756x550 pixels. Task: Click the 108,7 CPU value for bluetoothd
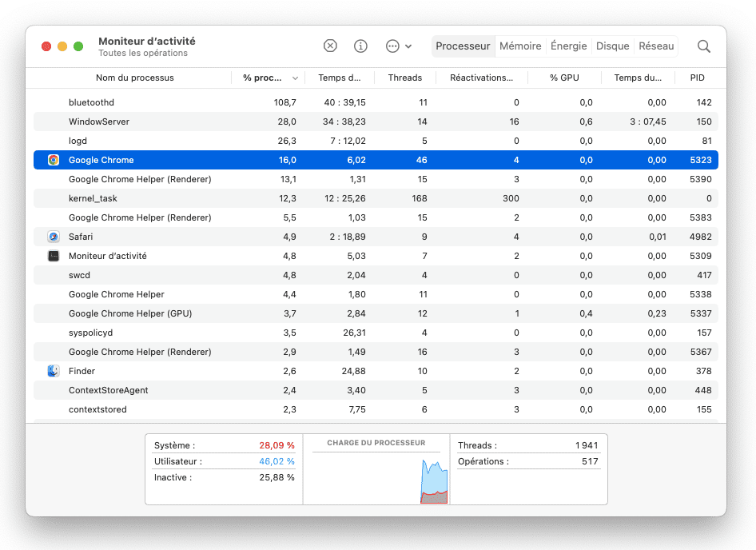285,102
